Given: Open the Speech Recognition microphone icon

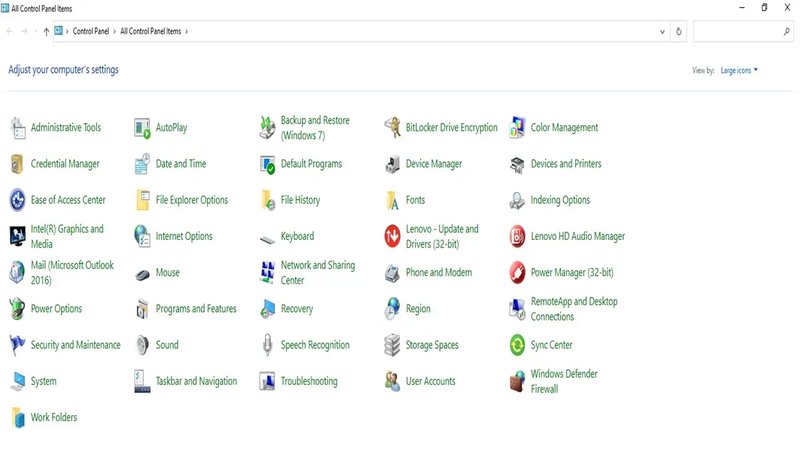Looking at the screenshot, I should [267, 345].
